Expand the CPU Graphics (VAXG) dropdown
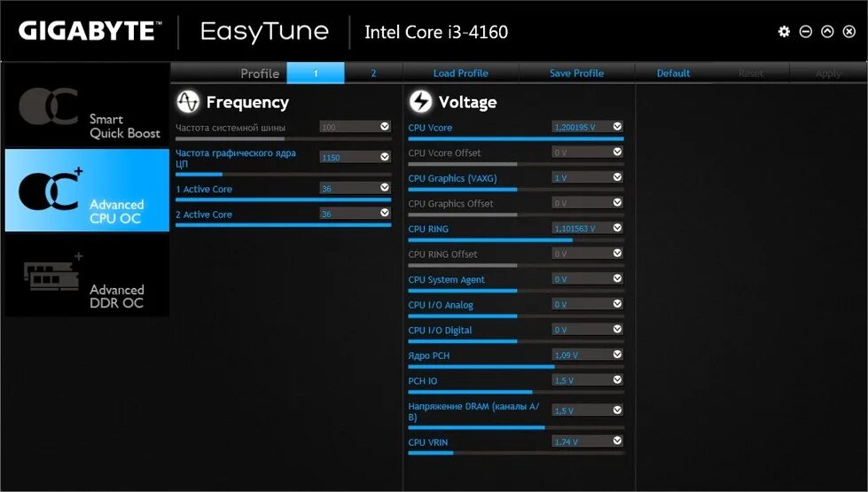This screenshot has width=868, height=492. [617, 177]
